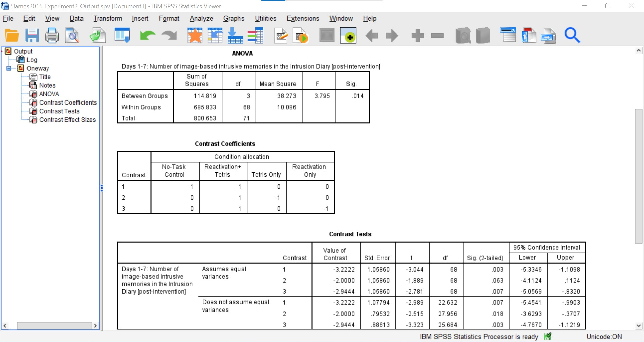
Task: Open the Extensions menu
Action: coord(303,19)
